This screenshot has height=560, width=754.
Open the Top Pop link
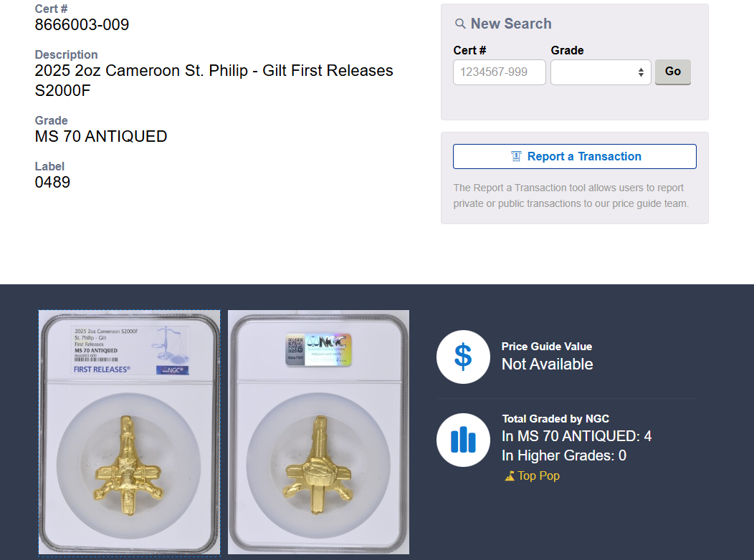coord(538,476)
